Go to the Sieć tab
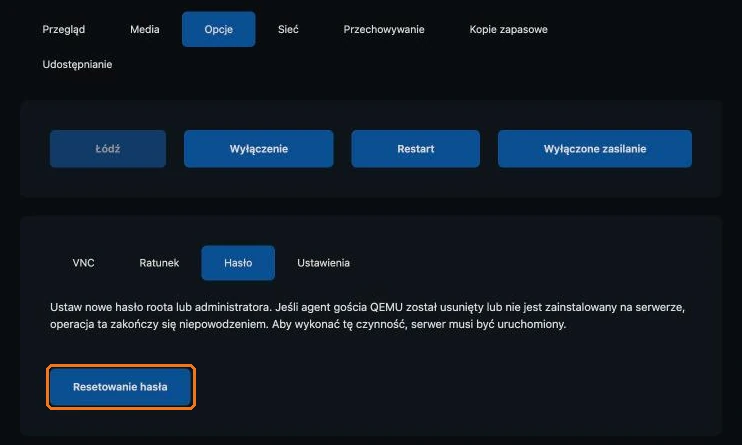The image size is (742, 445). pos(288,29)
